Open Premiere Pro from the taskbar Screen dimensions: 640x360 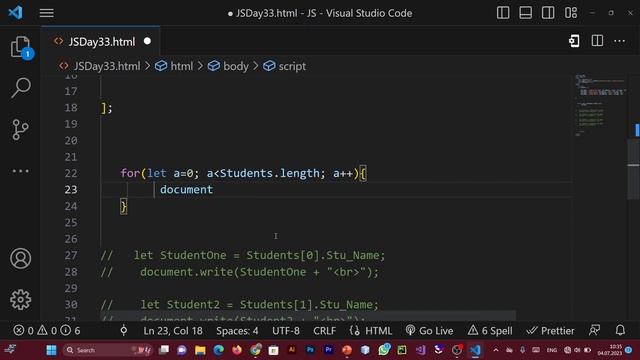[x=329, y=350]
